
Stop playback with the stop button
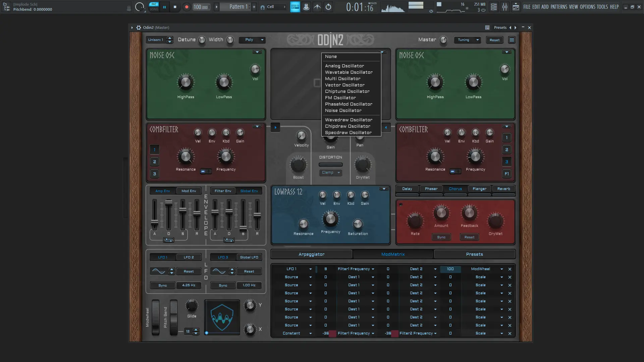[175, 7]
